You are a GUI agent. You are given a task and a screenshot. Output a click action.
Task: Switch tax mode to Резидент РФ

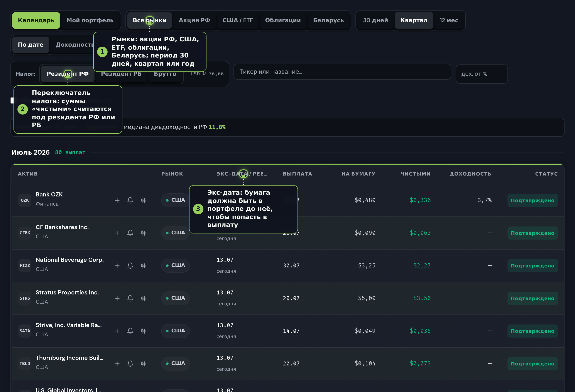tap(68, 74)
